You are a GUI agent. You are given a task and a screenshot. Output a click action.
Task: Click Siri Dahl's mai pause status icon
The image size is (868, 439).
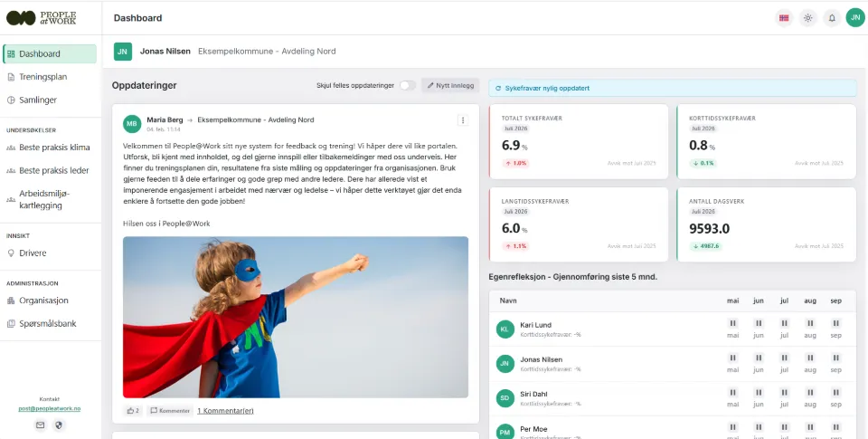pyautogui.click(x=733, y=393)
